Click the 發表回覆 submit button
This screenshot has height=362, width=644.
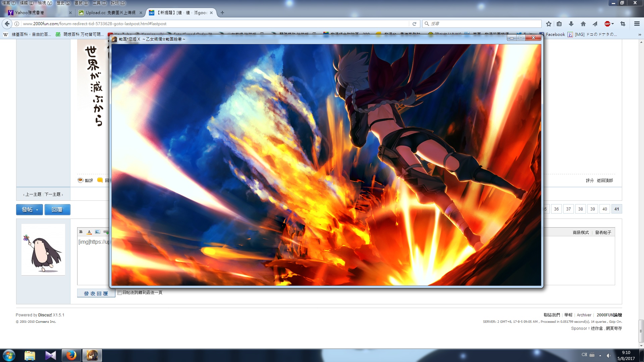(96, 294)
